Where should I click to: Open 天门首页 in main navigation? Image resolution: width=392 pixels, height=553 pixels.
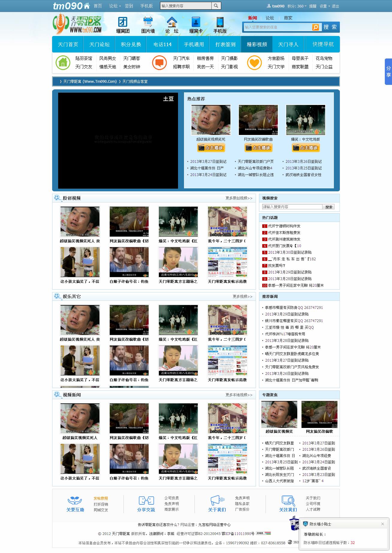tap(68, 44)
